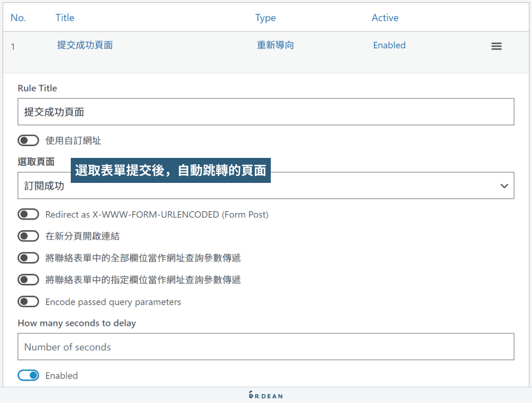This screenshot has width=532, height=403.
Task: Enable passing specified fields as query parameters
Action: pos(28,279)
